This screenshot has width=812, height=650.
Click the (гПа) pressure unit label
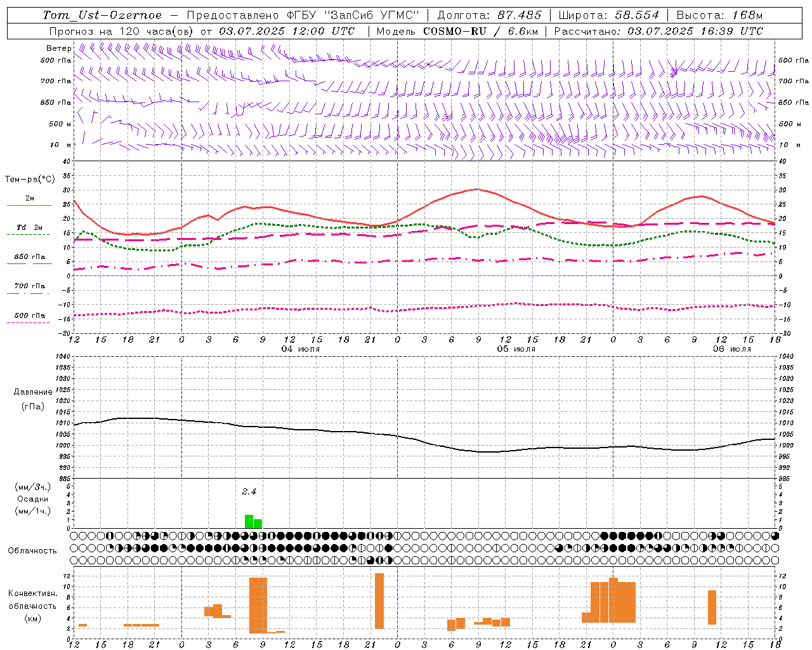33,407
